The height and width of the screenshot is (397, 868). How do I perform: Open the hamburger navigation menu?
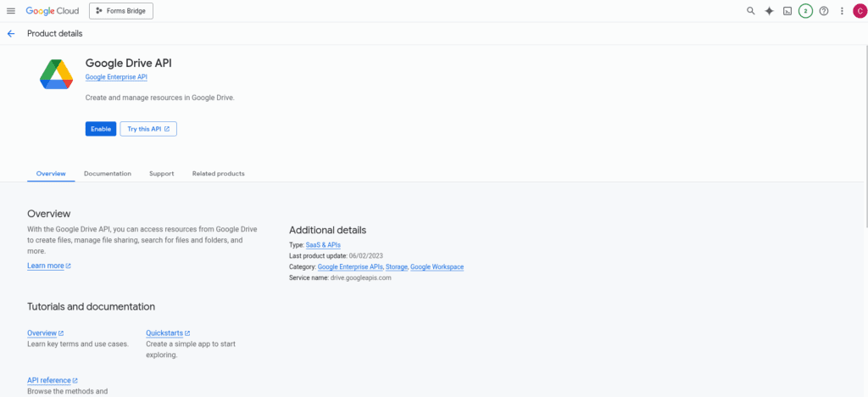tap(11, 11)
